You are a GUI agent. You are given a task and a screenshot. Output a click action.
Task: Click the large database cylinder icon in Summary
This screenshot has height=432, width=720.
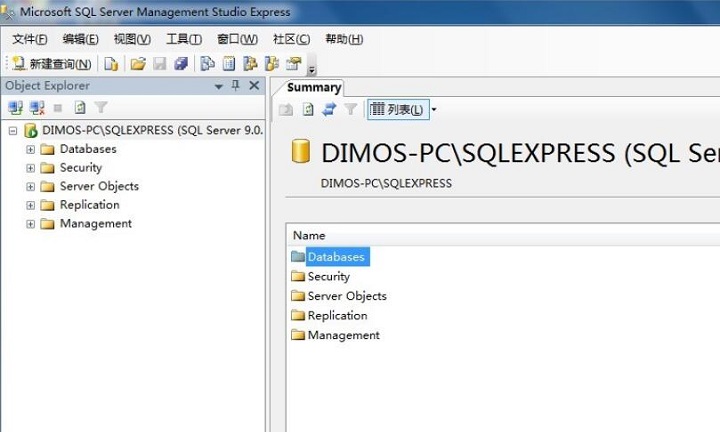301,151
